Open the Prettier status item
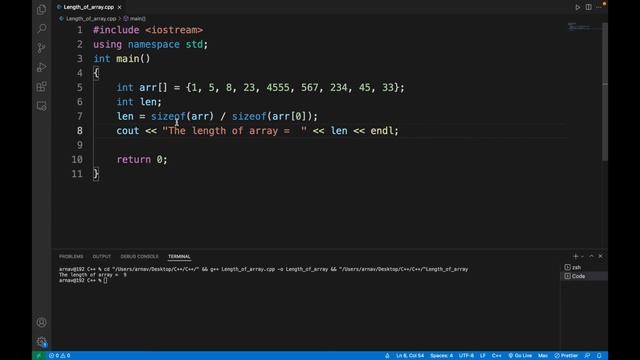This screenshot has width=640, height=360. (566, 356)
